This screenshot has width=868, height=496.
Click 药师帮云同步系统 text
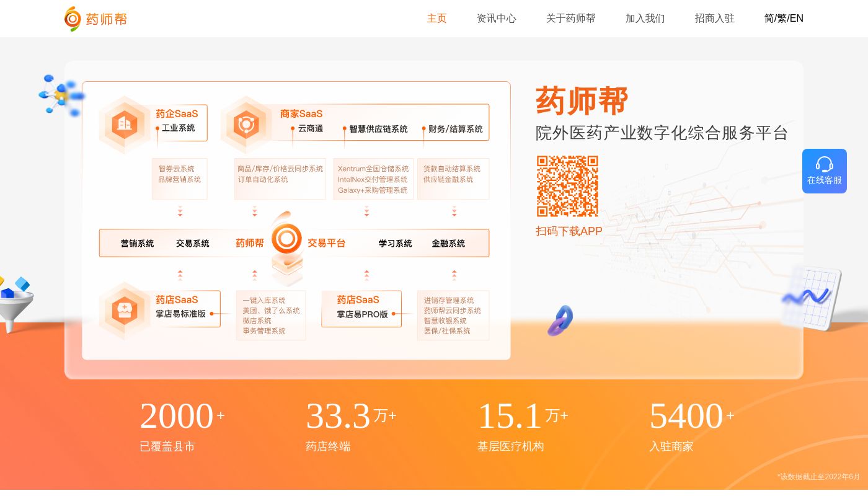[453, 310]
